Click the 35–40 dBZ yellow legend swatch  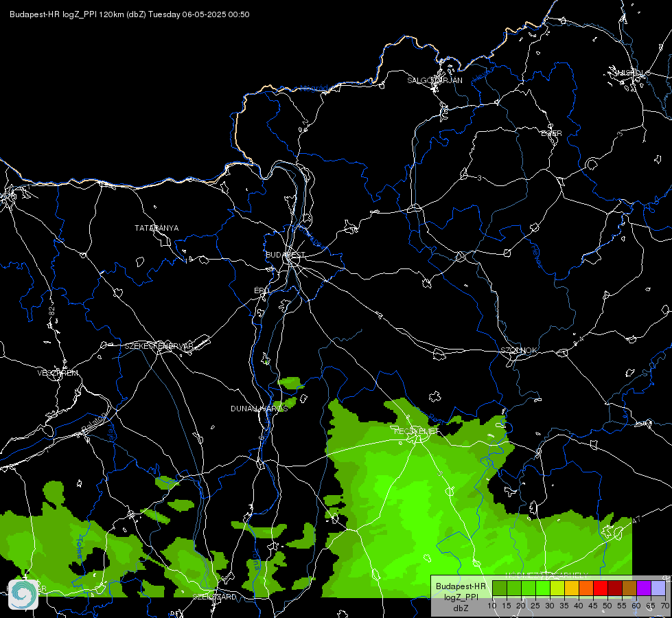click(x=572, y=588)
